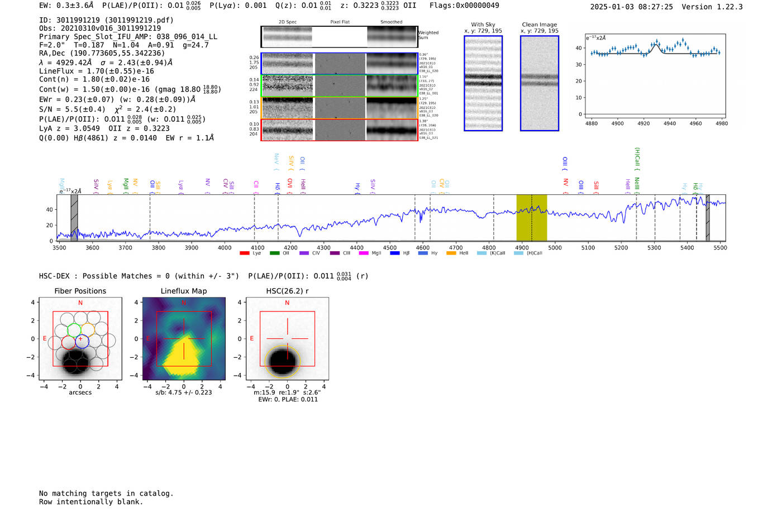Open the HSC(26.2) r image panel

(x=287, y=339)
